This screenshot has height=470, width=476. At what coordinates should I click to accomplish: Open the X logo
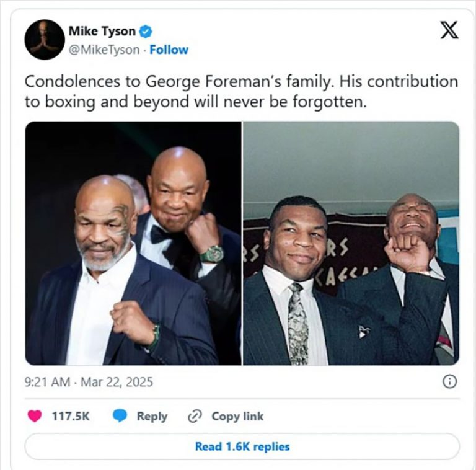click(449, 29)
